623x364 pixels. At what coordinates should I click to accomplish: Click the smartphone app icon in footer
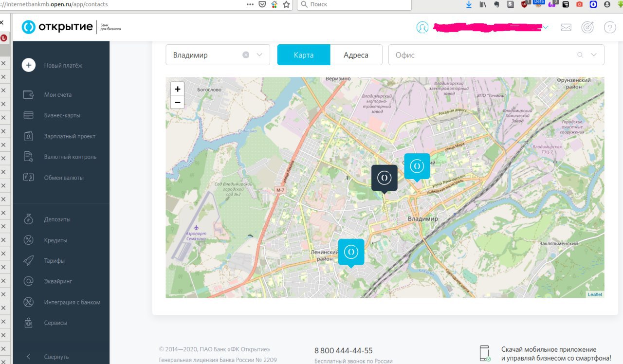point(485,353)
